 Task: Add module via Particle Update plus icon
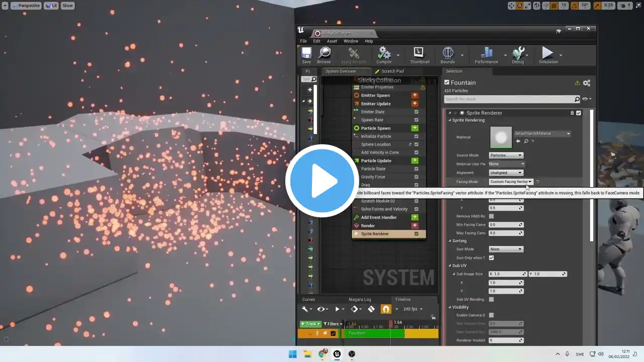415,161
